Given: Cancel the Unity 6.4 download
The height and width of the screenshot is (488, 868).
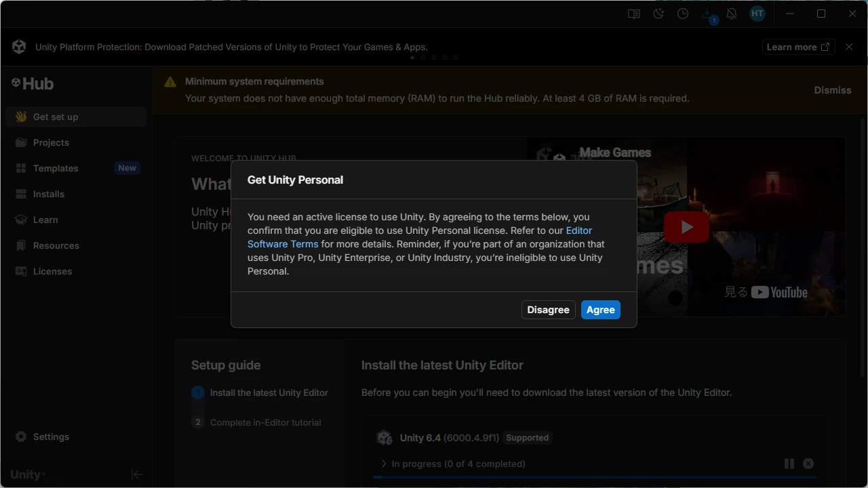Looking at the screenshot, I should tap(808, 464).
